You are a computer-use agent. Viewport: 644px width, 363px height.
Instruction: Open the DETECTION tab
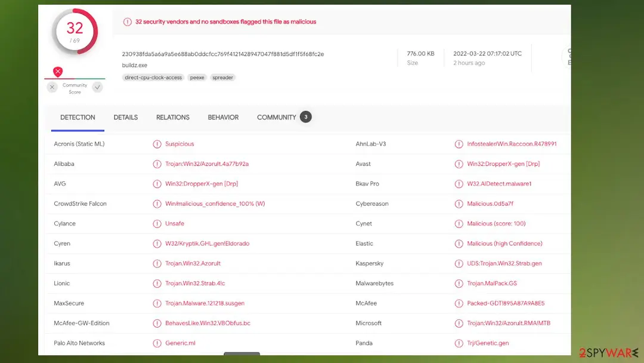(x=78, y=118)
